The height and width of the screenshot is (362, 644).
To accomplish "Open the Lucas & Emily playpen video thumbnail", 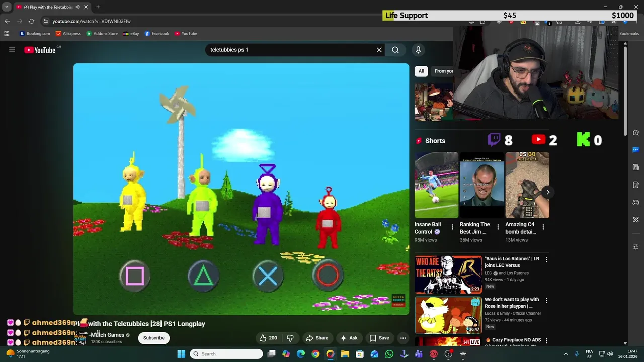I will tap(448, 315).
